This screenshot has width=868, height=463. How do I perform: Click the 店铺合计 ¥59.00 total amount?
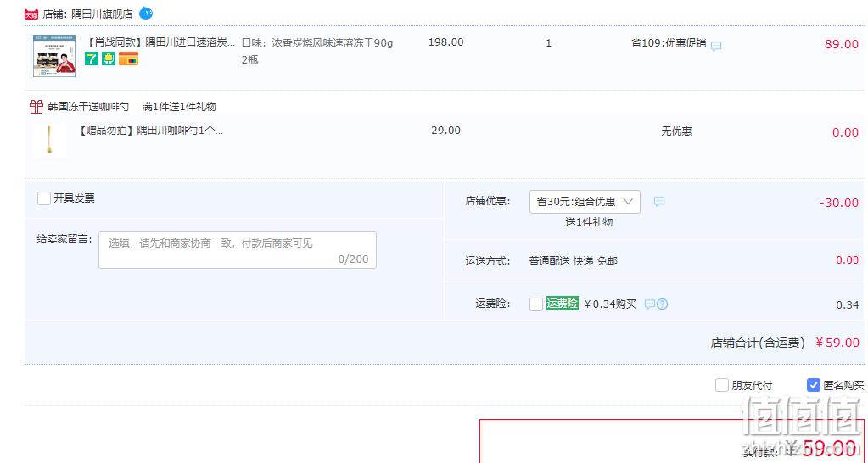[x=837, y=343]
